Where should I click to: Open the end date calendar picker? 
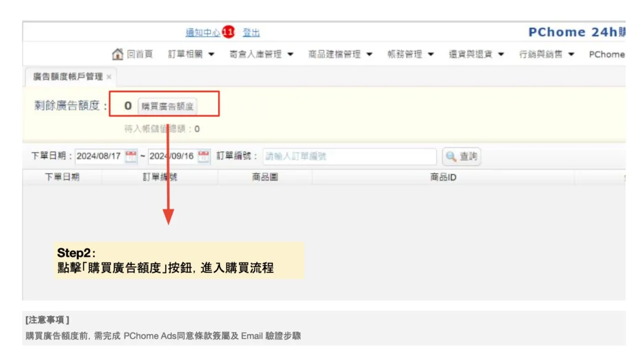click(204, 156)
